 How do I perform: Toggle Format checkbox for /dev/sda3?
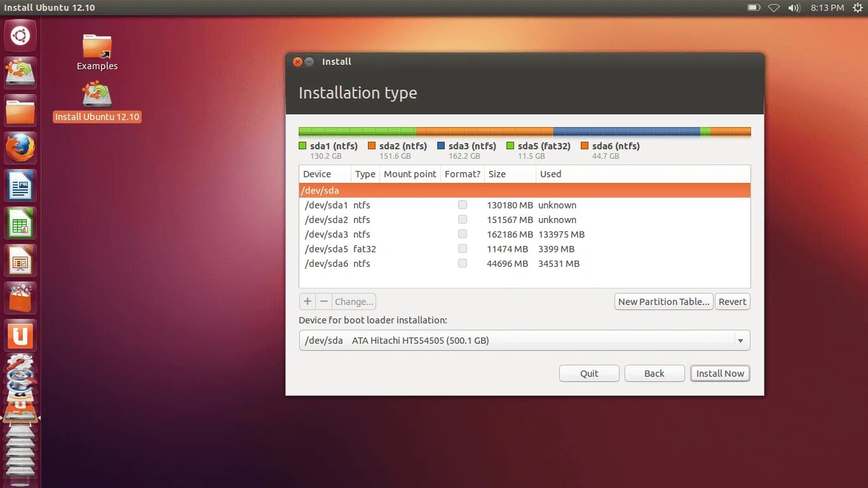463,234
